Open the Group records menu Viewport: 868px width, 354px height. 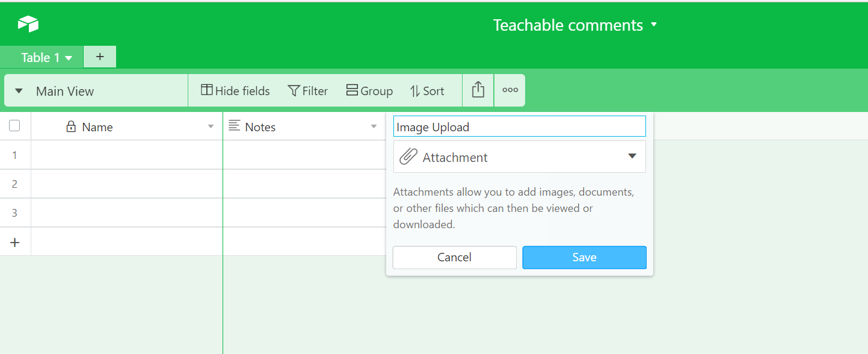(x=369, y=90)
